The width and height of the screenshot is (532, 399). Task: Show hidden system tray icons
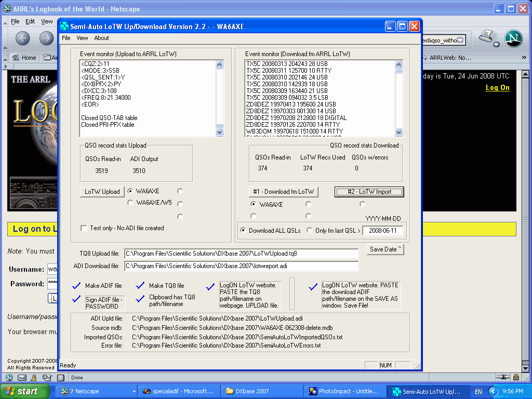click(493, 392)
